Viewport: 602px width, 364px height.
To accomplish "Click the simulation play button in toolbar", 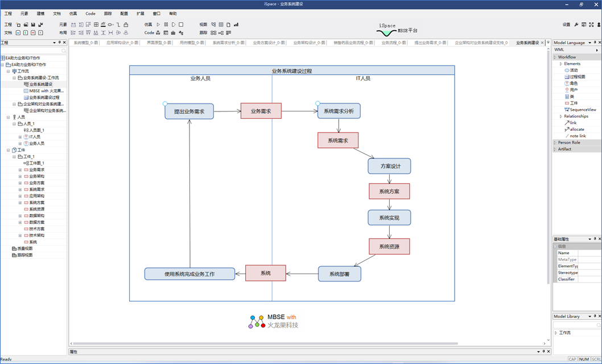I will (x=158, y=25).
